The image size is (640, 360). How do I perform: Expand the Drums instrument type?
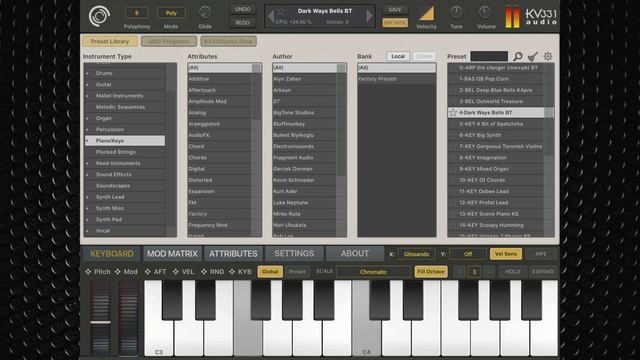(87, 73)
